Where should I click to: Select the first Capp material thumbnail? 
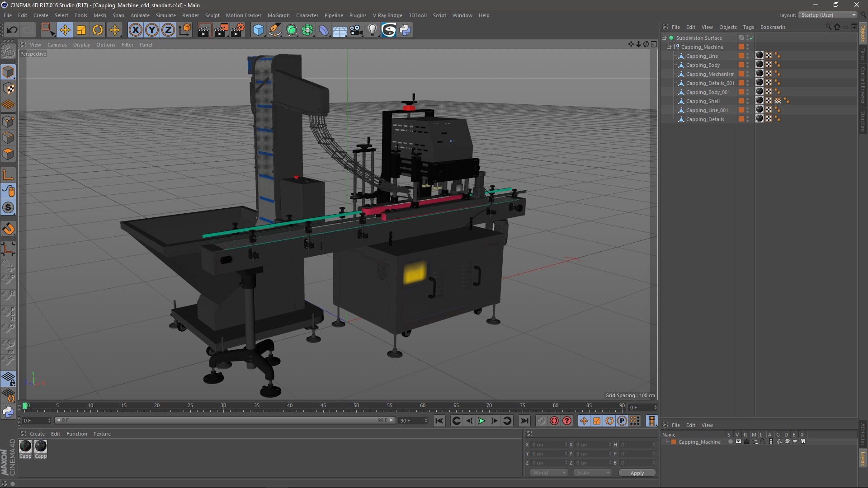tap(26, 446)
